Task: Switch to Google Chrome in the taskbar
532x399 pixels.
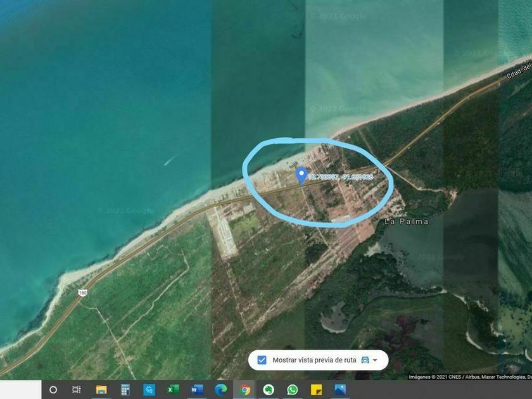Action: [244, 390]
